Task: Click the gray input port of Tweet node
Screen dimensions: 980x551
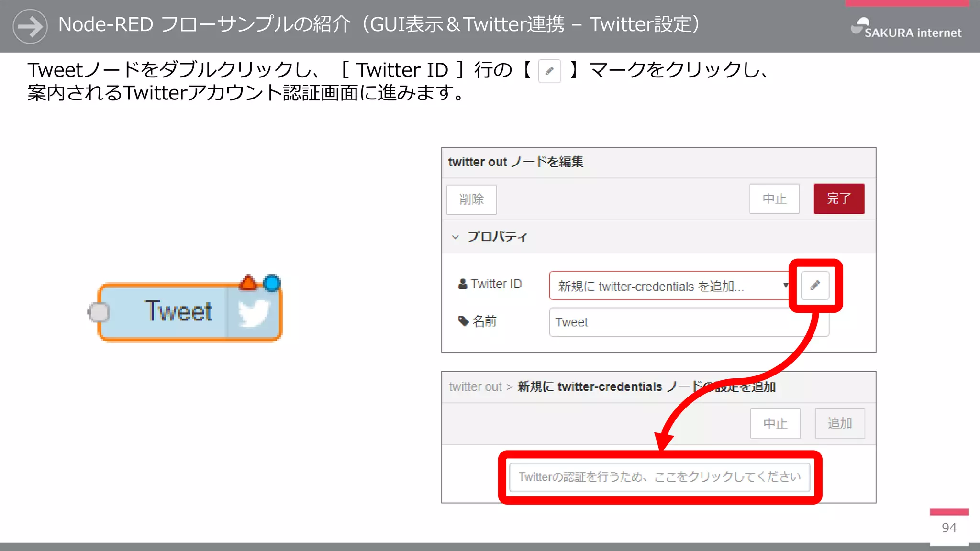Action: (x=99, y=312)
